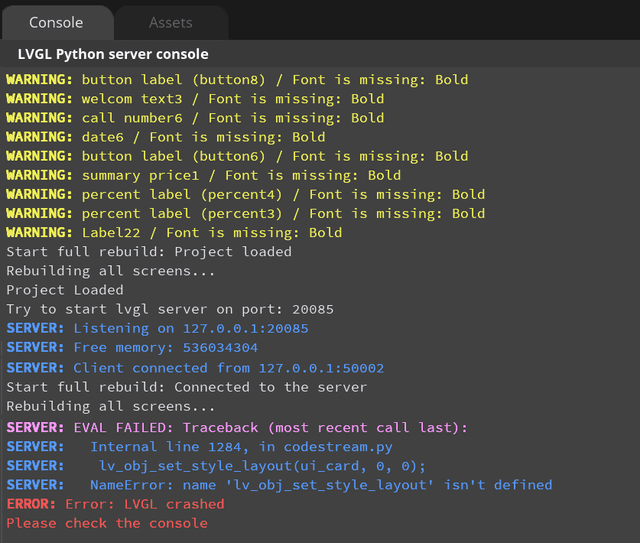Select the button6 font warning line

click(237, 156)
